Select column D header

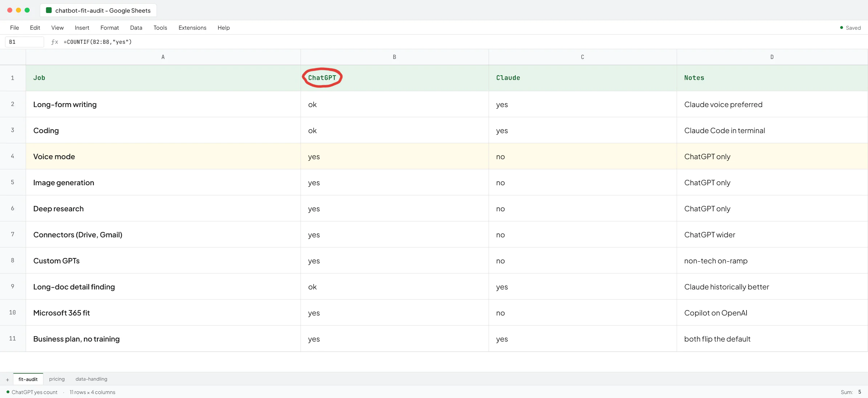tap(772, 57)
